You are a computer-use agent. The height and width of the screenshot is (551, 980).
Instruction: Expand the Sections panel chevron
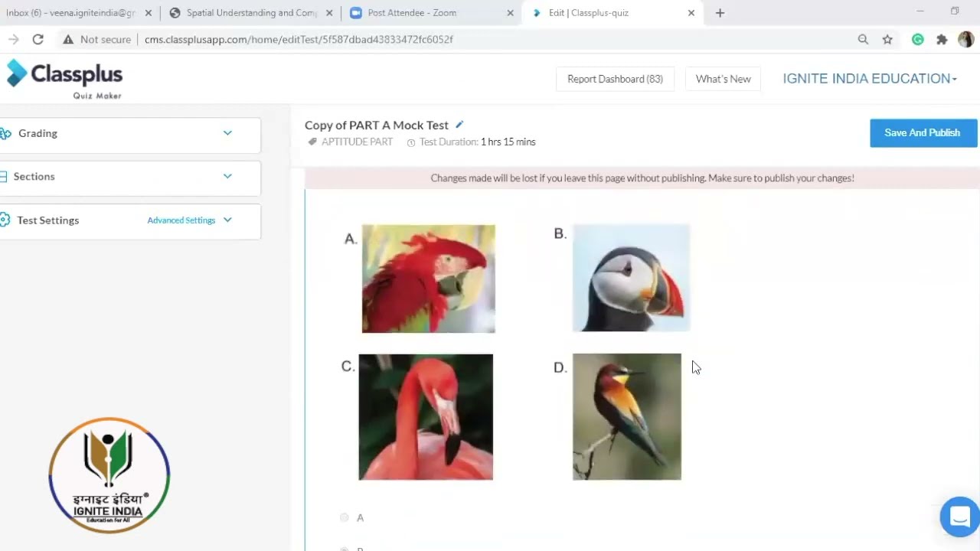coord(227,176)
